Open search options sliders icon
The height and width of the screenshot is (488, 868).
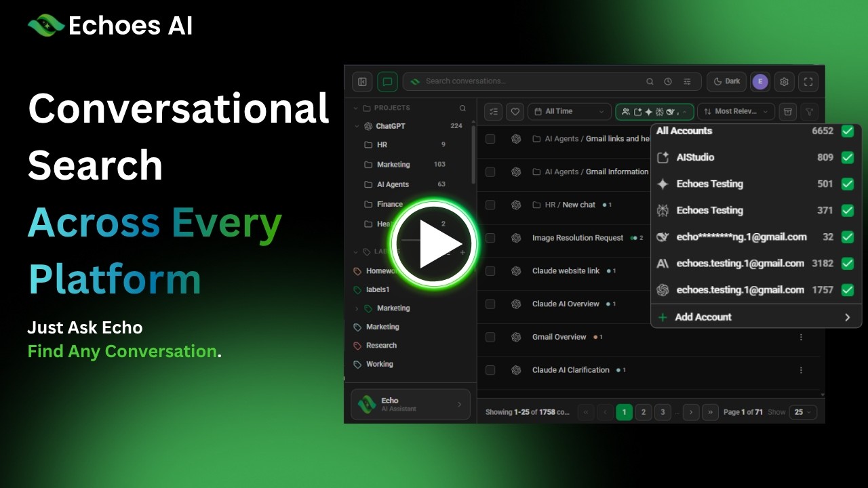[x=687, y=81]
